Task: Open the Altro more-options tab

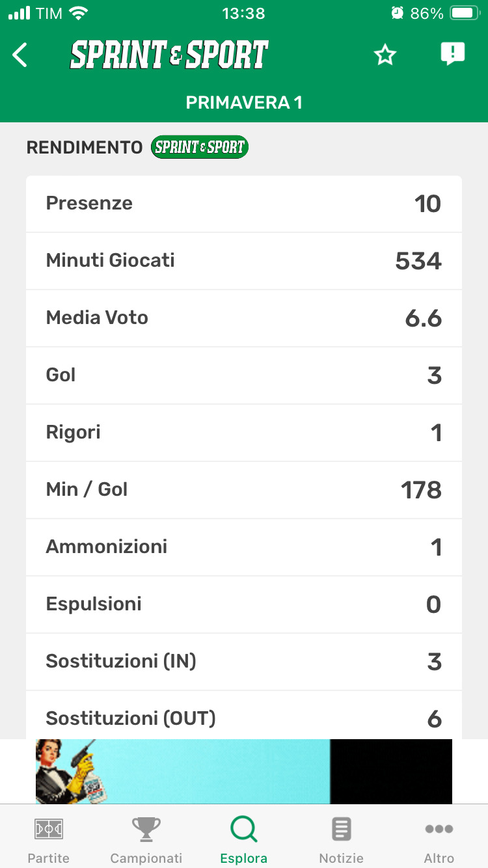Action: click(x=439, y=839)
